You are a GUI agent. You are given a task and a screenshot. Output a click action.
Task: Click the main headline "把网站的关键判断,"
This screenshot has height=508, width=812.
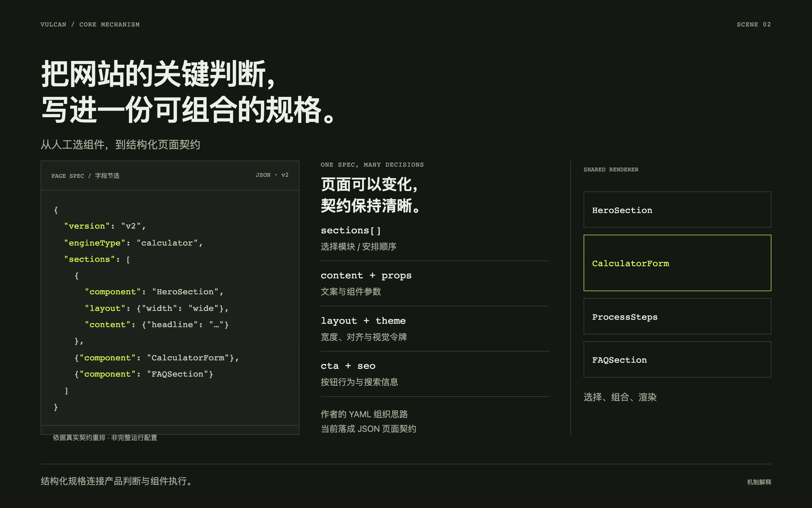pyautogui.click(x=158, y=74)
